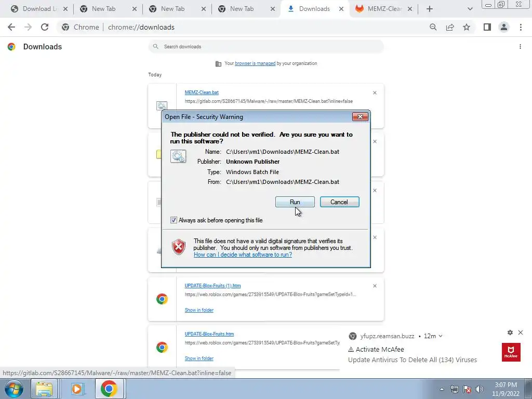
Task: Share this page via share icon
Action: 450,27
